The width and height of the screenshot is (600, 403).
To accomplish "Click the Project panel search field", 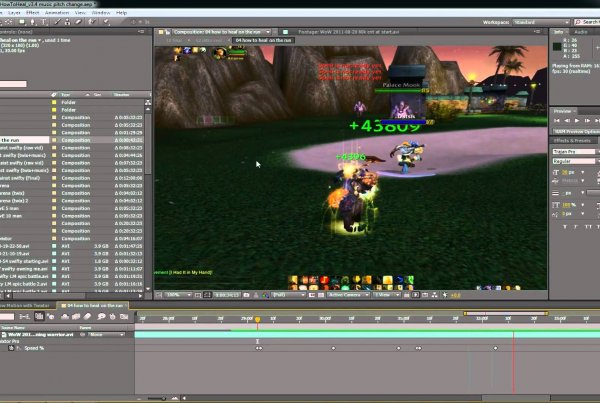I will pyautogui.click(x=13, y=84).
